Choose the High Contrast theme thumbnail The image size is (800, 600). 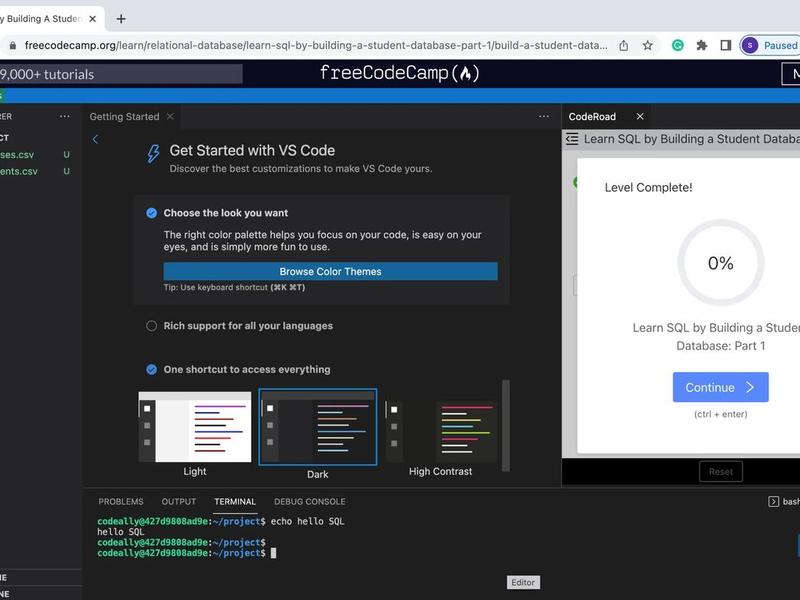pos(440,432)
